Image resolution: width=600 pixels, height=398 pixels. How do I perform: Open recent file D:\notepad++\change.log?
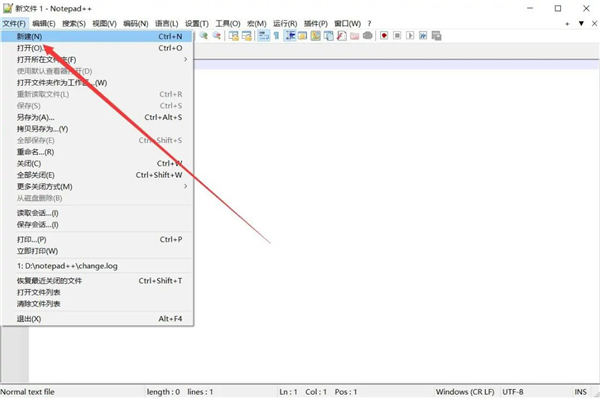coord(97,266)
